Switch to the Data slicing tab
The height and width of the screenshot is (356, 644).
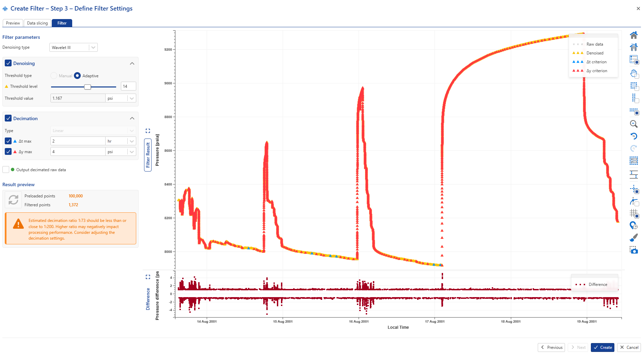[37, 23]
